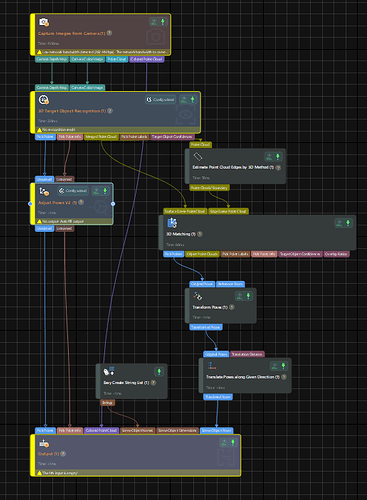Run the Translate Poses along Given Direction step
This screenshot has height=500, width=367.
click(x=283, y=366)
